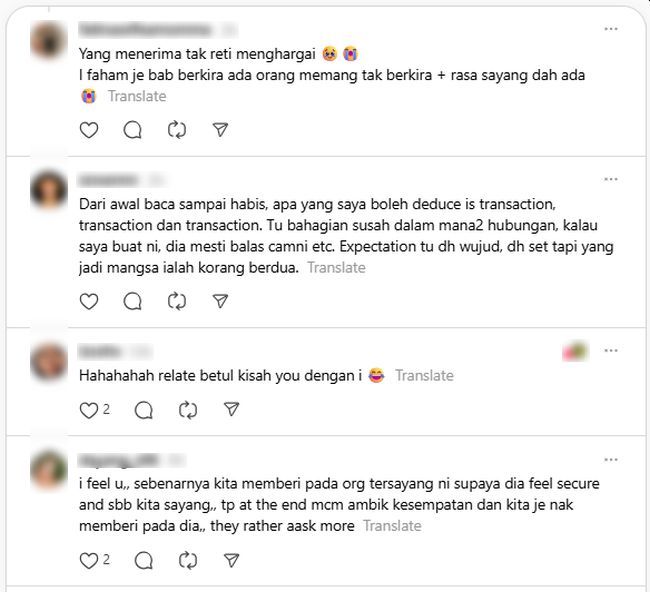Translate the 'rasa sayang dah ada' comment
This screenshot has width=650, height=592.
137,96
